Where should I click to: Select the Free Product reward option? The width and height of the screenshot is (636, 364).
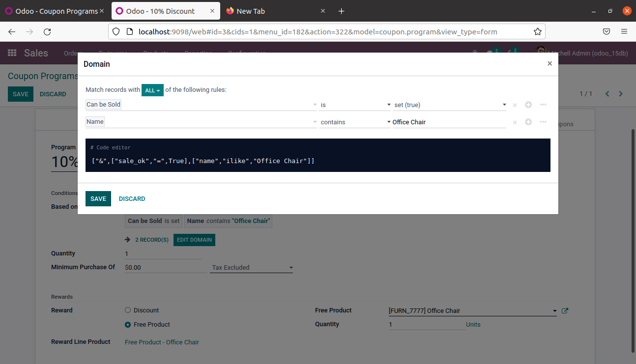coord(128,324)
